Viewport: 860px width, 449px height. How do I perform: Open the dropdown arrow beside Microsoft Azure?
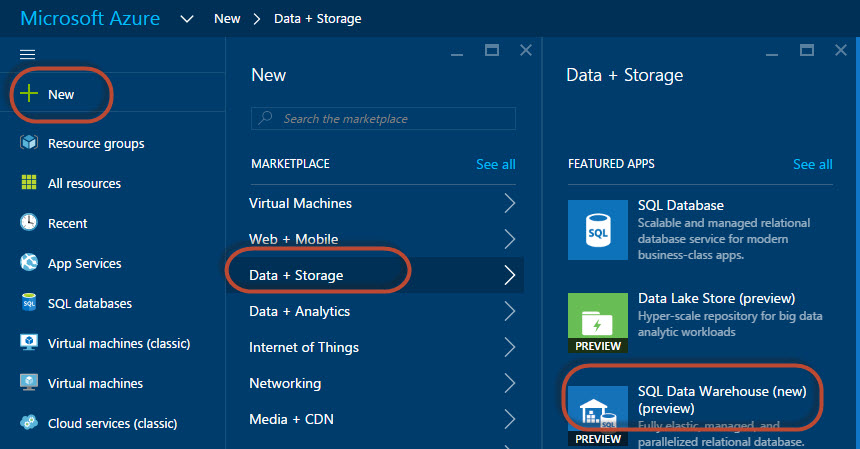click(x=187, y=19)
